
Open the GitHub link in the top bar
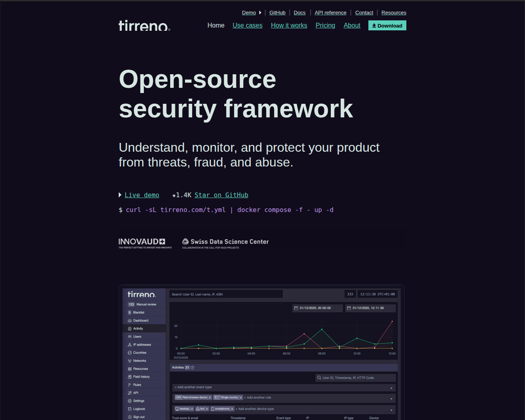[277, 13]
